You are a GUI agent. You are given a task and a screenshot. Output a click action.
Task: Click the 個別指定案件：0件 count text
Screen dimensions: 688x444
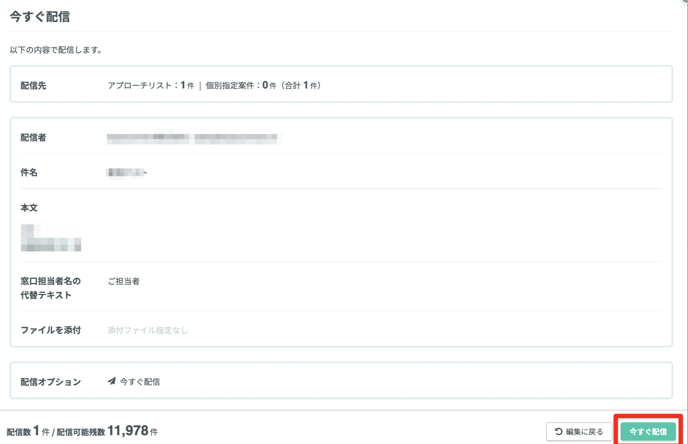point(241,86)
